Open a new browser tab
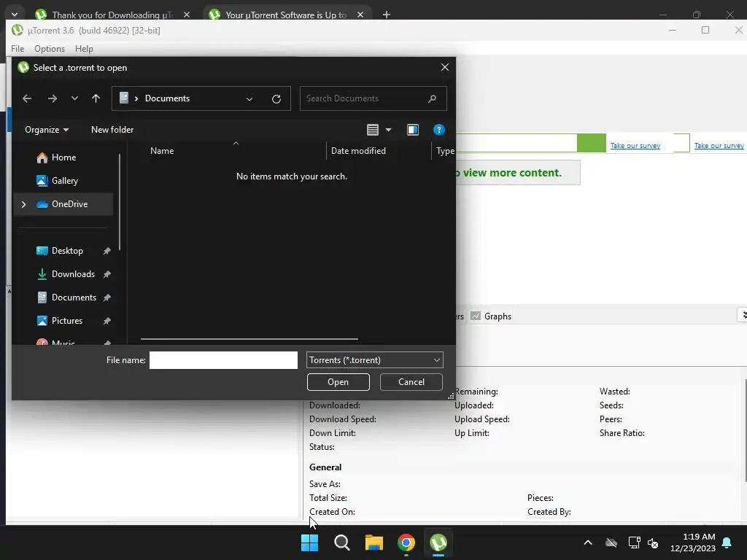Screen dimensions: 747x560 click(x=387, y=15)
